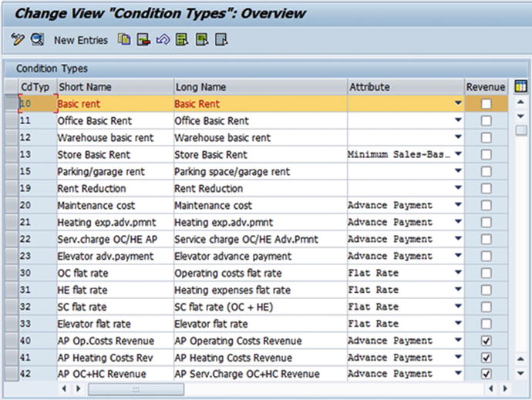This screenshot has height=400, width=532.
Task: Click the Display/Change toggle pencil icon
Action: [19, 39]
